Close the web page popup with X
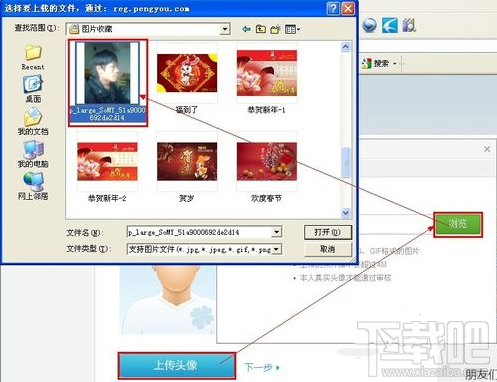Image resolution: width=497 pixels, height=382 pixels. click(487, 149)
